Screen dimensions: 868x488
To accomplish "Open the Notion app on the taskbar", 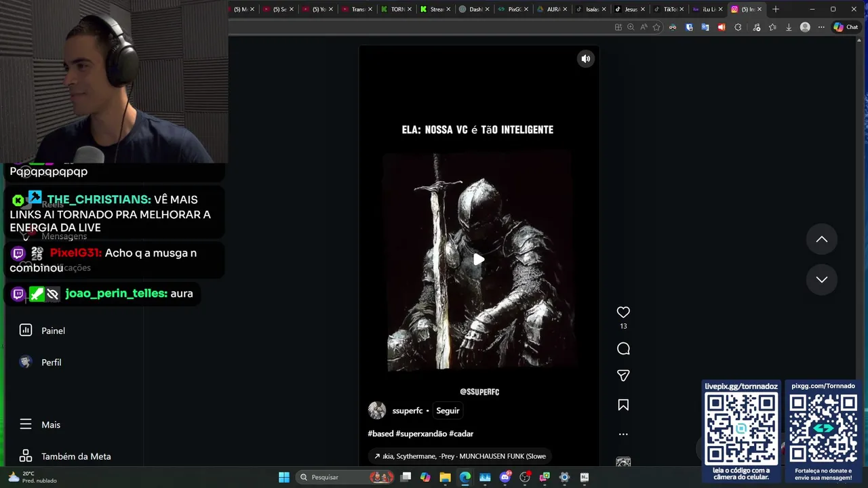I will point(585,477).
